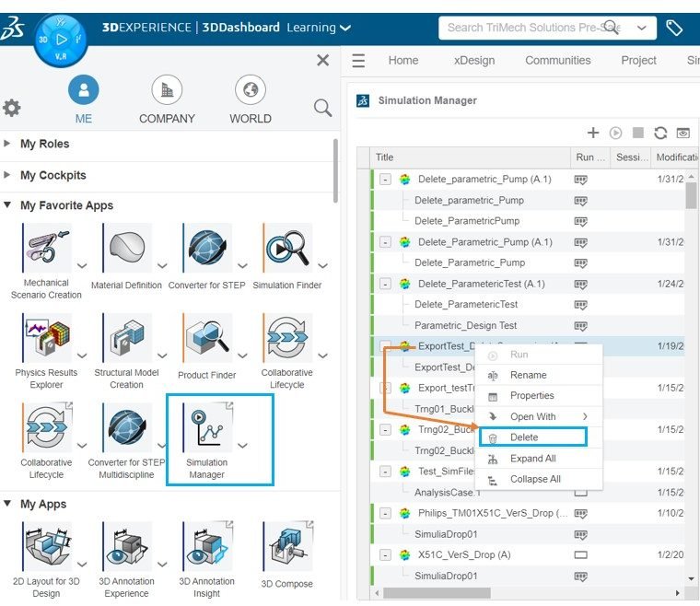The width and height of the screenshot is (700, 606).
Task: Switch to the Project tab
Action: click(638, 60)
